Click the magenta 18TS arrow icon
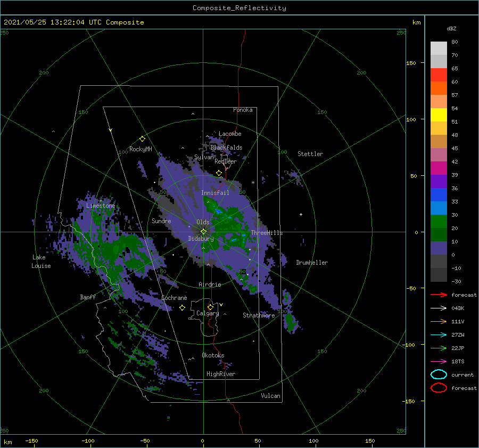 click(x=439, y=362)
